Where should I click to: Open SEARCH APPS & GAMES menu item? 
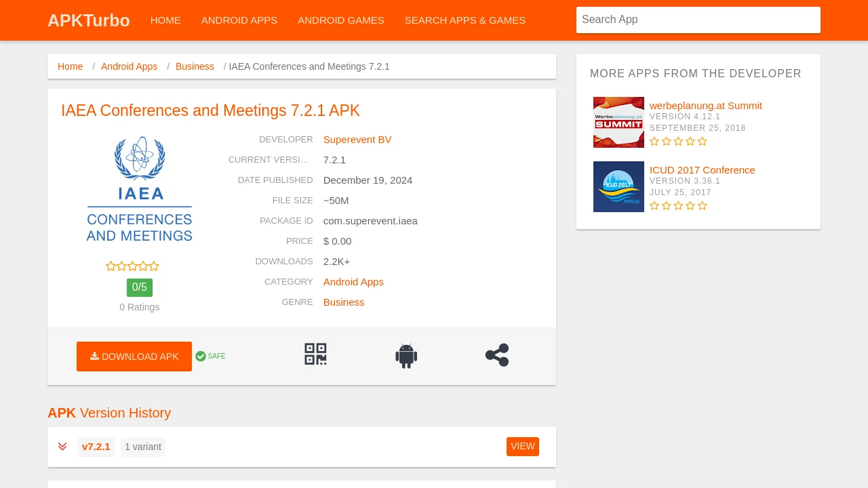click(465, 20)
